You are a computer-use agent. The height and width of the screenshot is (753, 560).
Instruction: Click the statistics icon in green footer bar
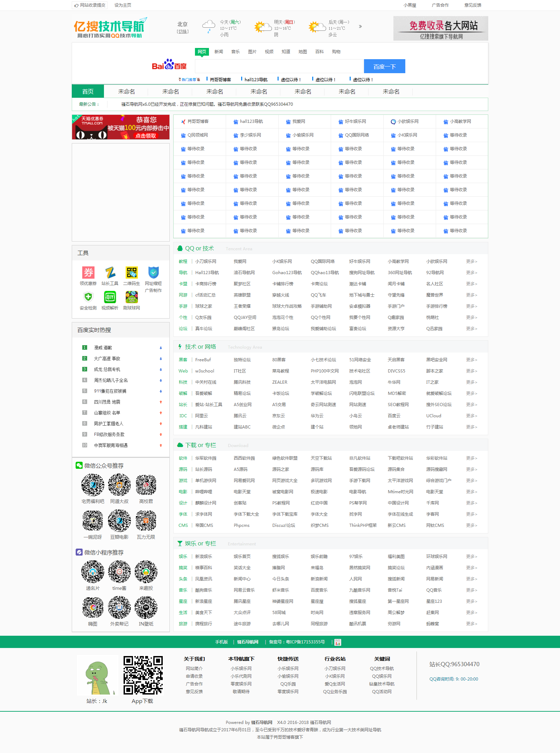338,642
